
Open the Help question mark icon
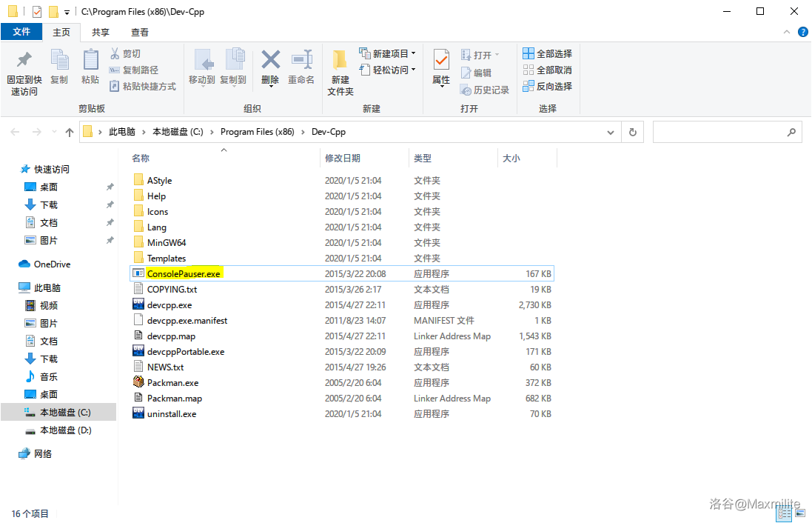click(802, 32)
